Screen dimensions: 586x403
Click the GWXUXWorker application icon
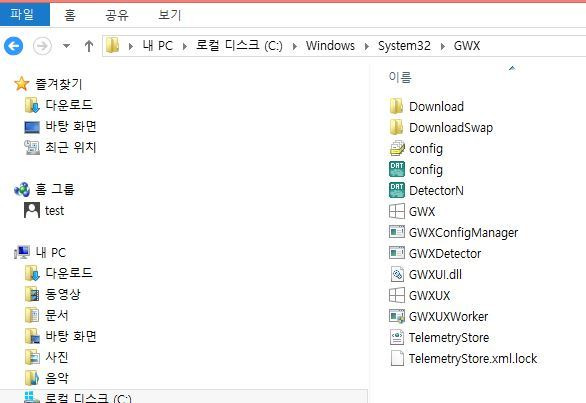pyautogui.click(x=397, y=316)
